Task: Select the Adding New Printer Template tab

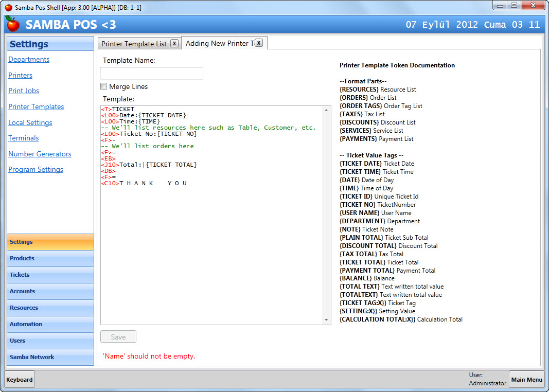Action: click(x=220, y=43)
